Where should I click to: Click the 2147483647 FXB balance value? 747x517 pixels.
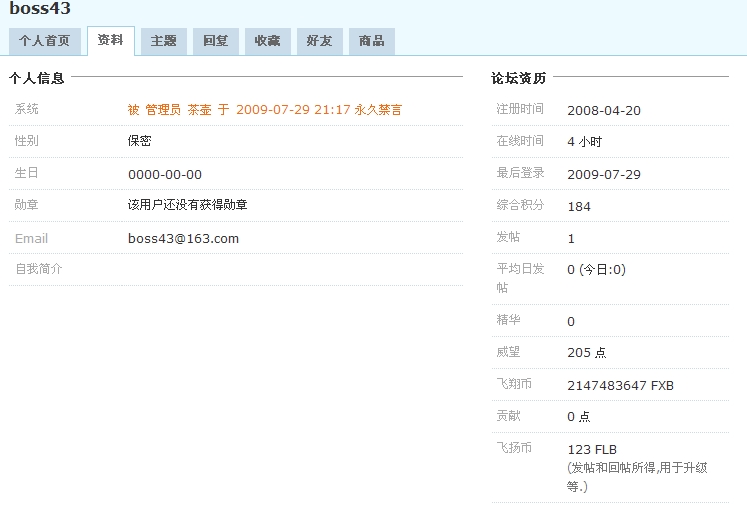(x=620, y=385)
